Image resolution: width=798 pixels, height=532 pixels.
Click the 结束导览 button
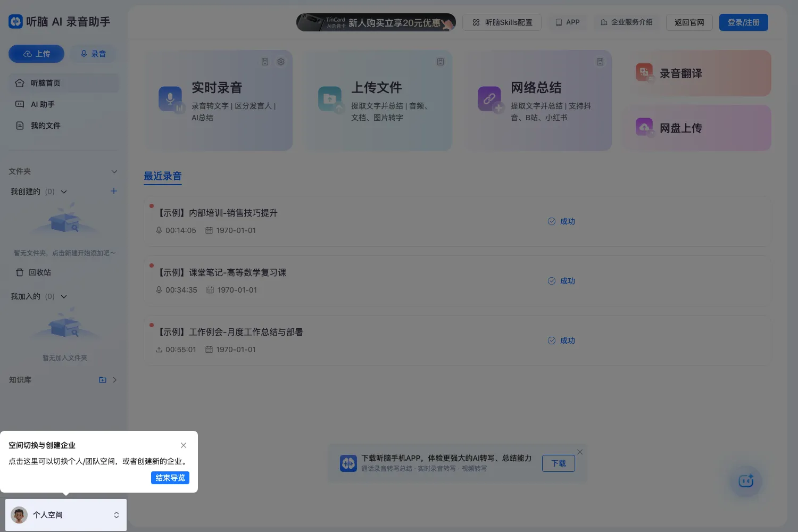point(170,478)
